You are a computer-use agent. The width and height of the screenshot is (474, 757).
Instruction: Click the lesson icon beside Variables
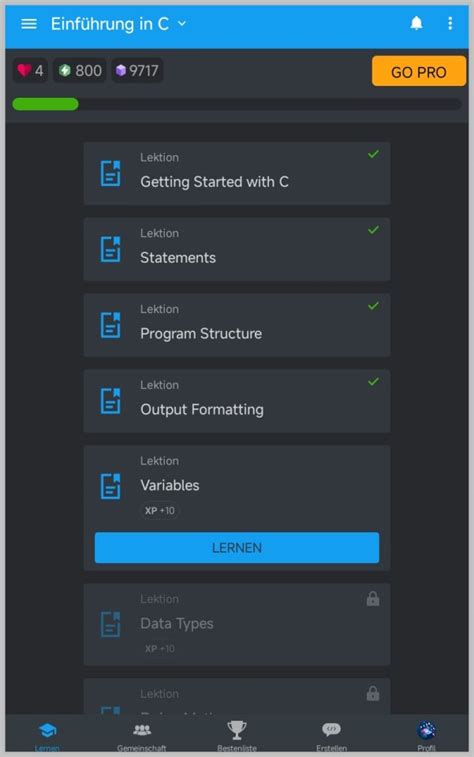[111, 486]
